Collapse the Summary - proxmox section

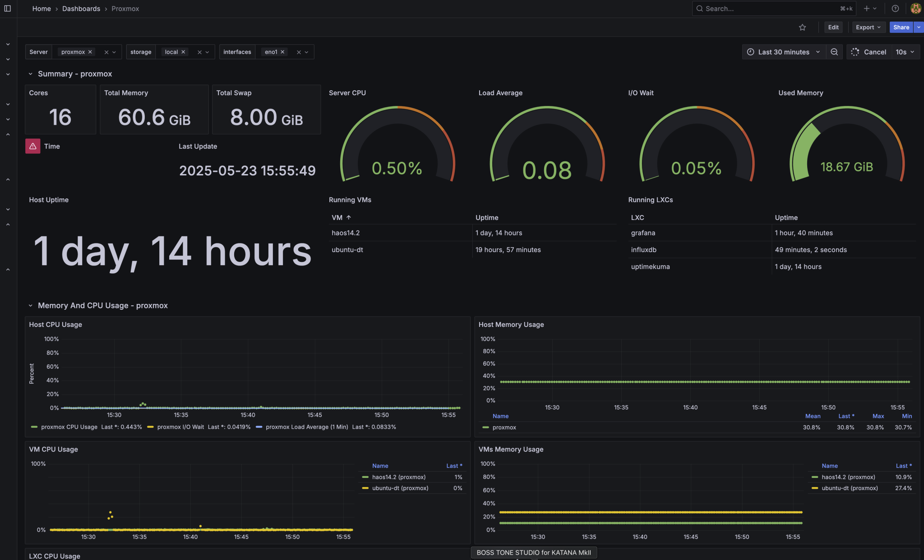[x=31, y=73]
